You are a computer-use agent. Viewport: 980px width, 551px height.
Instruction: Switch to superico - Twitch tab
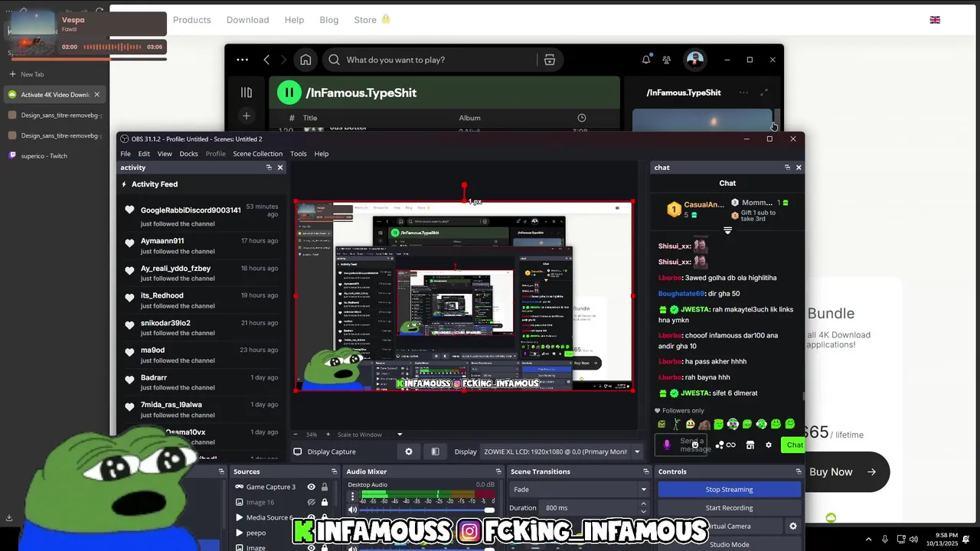click(x=54, y=156)
